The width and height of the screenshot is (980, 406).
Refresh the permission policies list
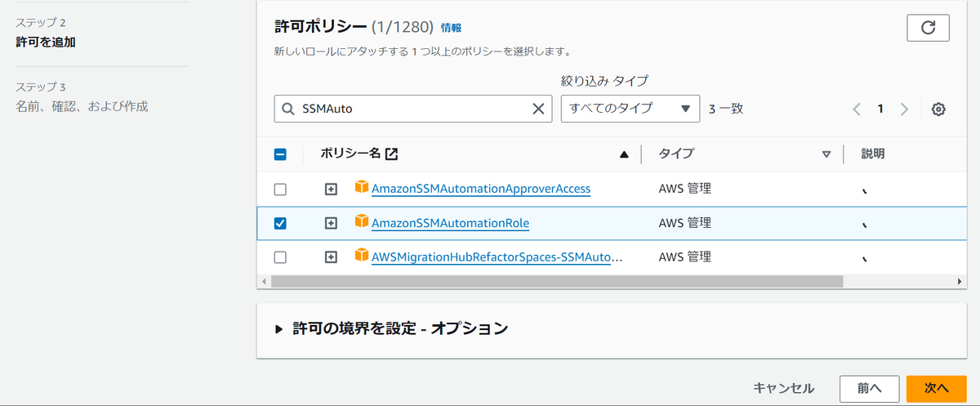pyautogui.click(x=928, y=28)
